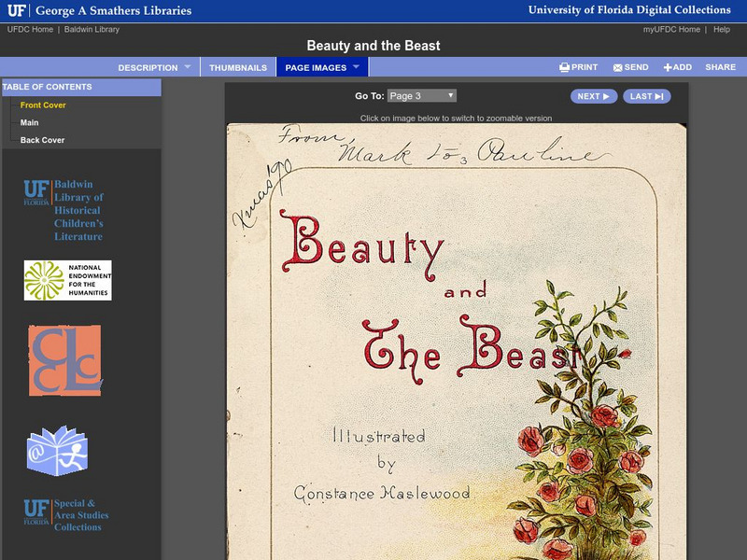Click the UF logo in the header
This screenshot has width=747, height=560.
17,11
